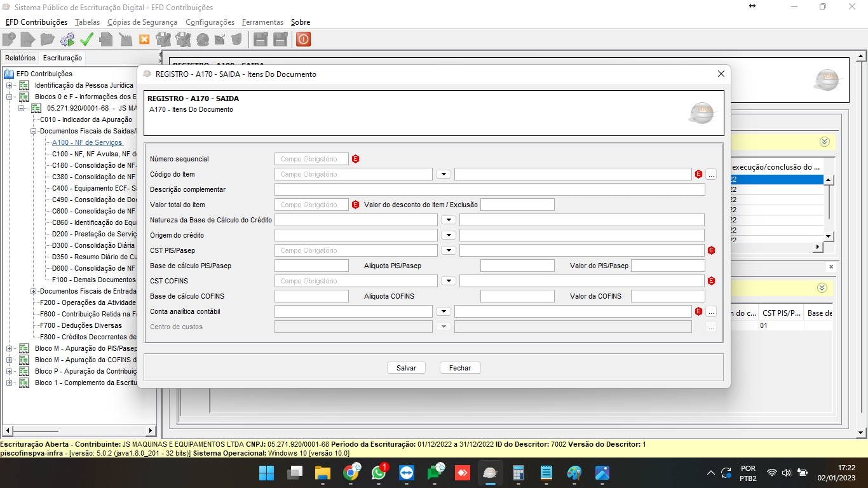The height and width of the screenshot is (488, 868).
Task: Open the browse button beside Conta analítica contábil
Action: 711,311
